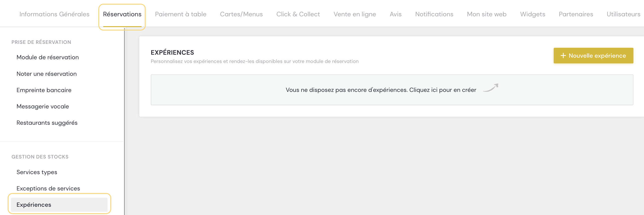Image resolution: width=644 pixels, height=215 pixels.
Task: Go to Click & Collect tab
Action: [x=298, y=14]
